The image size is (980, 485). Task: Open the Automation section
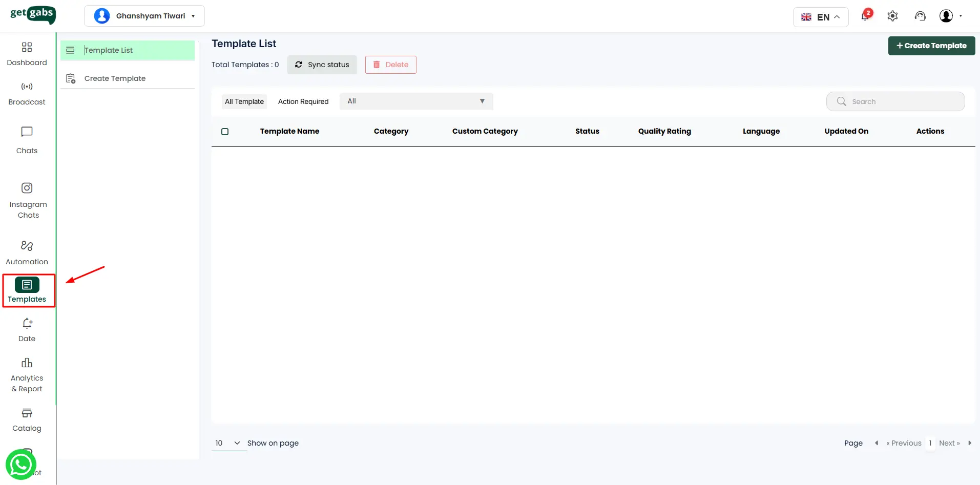[27, 252]
